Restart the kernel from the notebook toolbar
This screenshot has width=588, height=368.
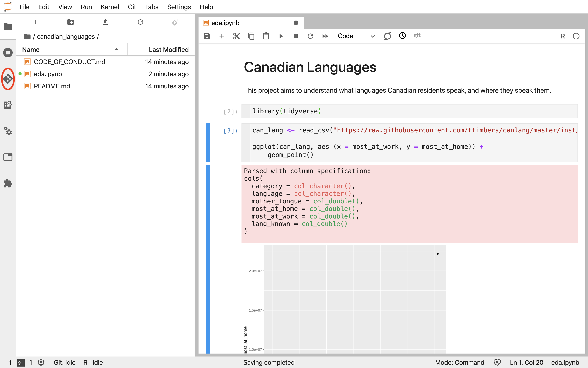[310, 36]
